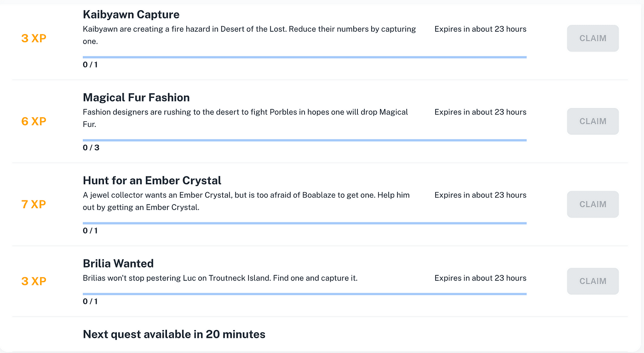644x353 pixels.
Task: Select the 3 XP label for Kaibyawn Capture
Action: (34, 39)
